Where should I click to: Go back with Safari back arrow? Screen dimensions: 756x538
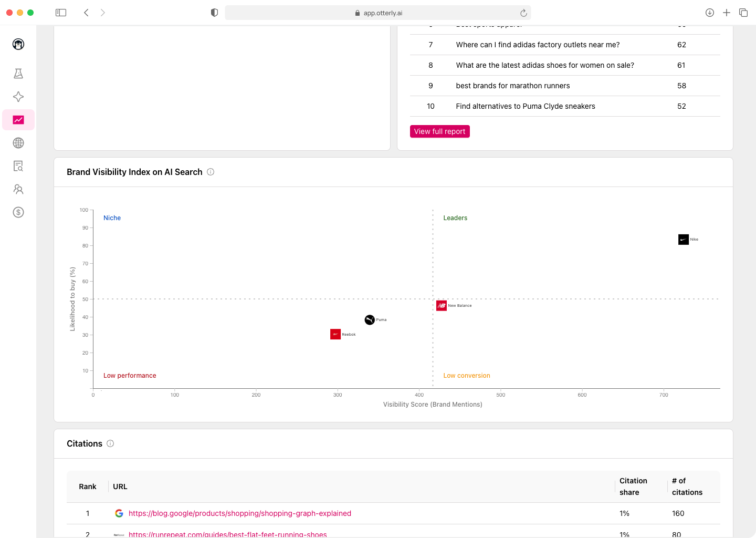[x=86, y=13]
